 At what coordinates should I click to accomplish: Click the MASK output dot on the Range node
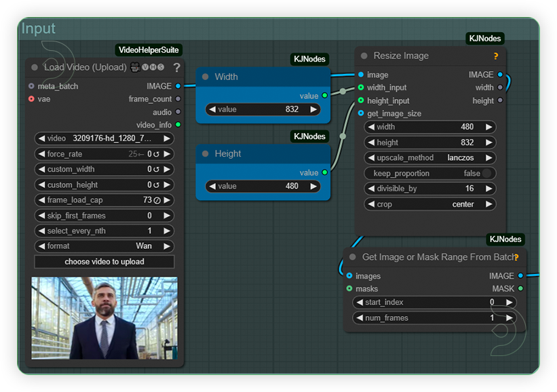[x=520, y=288]
